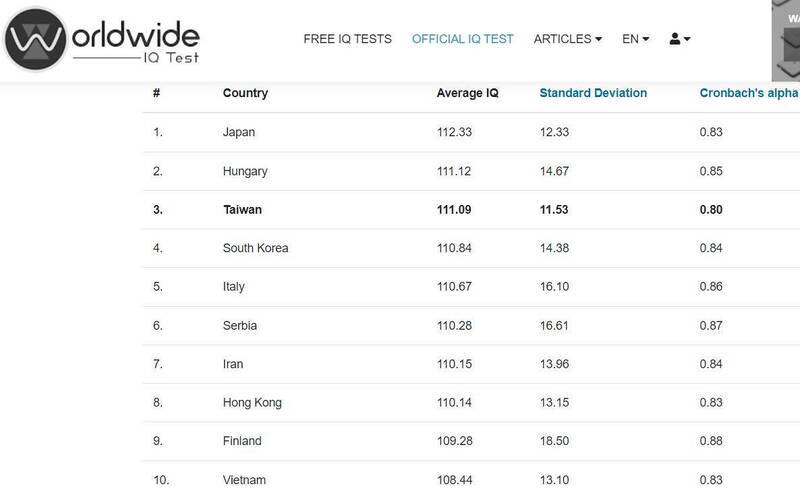Select the highlighted Taiwan row
800x499 pixels.
[x=243, y=210]
